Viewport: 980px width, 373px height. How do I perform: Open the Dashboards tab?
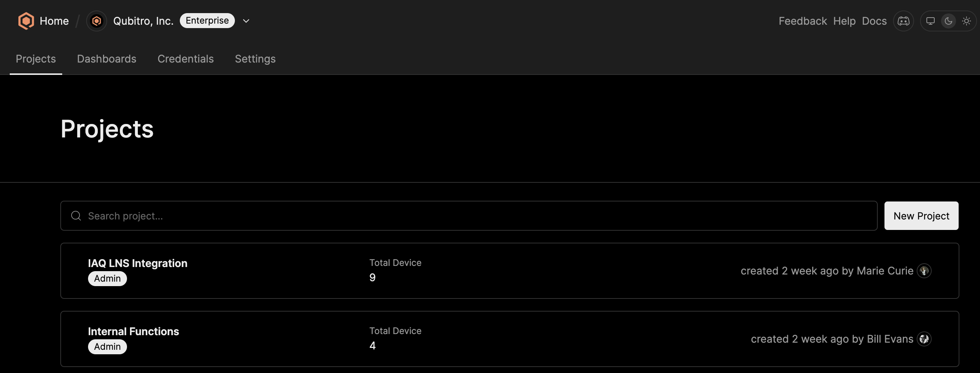(106, 59)
